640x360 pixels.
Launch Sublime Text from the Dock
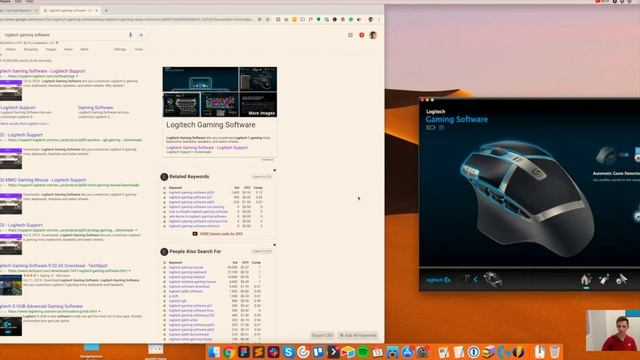pos(259,352)
